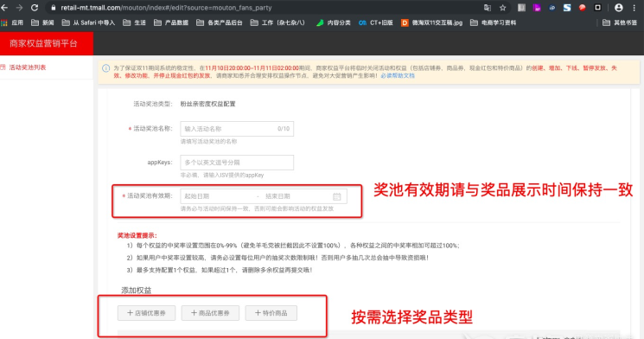Open the blue S extension icon
The height and width of the screenshot is (339, 644).
pyautogui.click(x=567, y=8)
